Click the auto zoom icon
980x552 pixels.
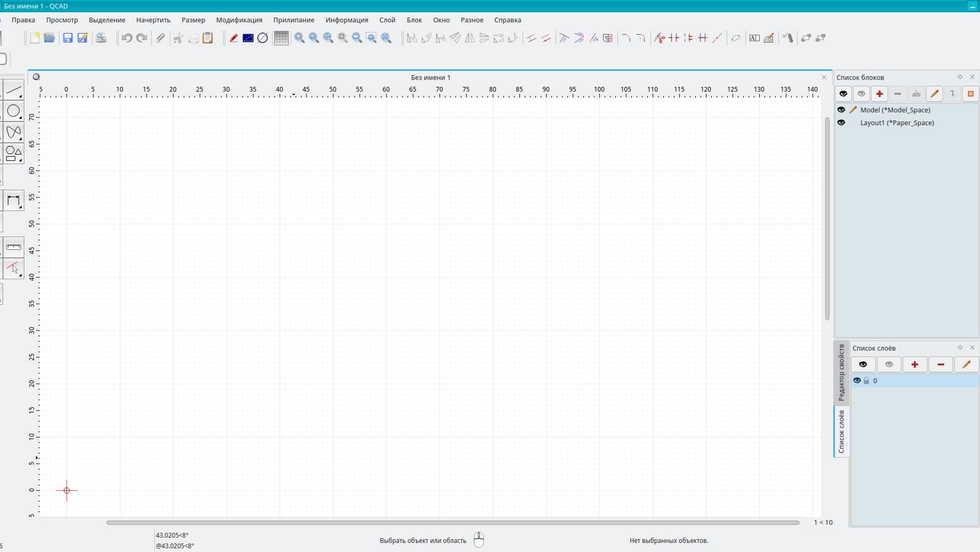point(328,38)
